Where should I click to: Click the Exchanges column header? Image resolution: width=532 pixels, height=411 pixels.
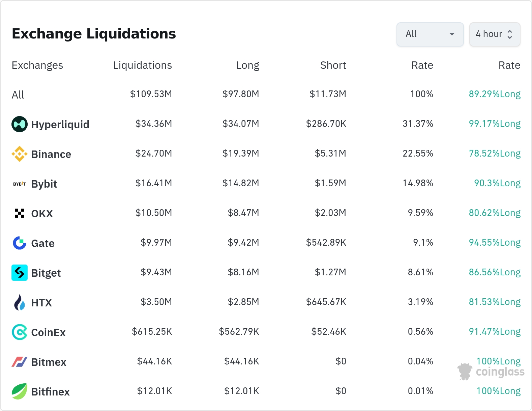pos(37,65)
